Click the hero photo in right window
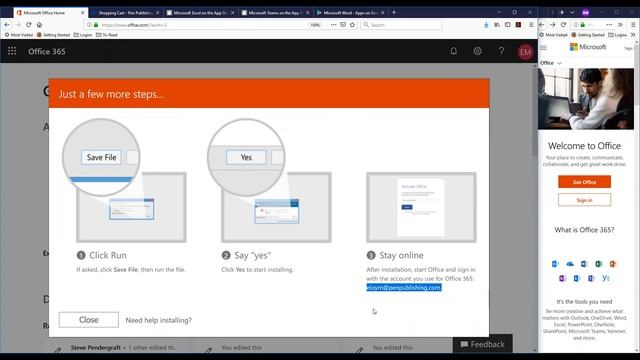 586,99
